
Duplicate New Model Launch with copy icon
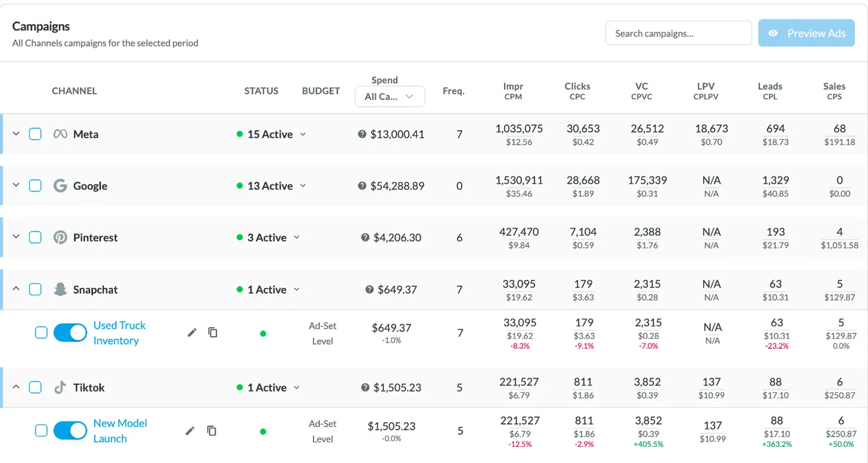tap(211, 431)
